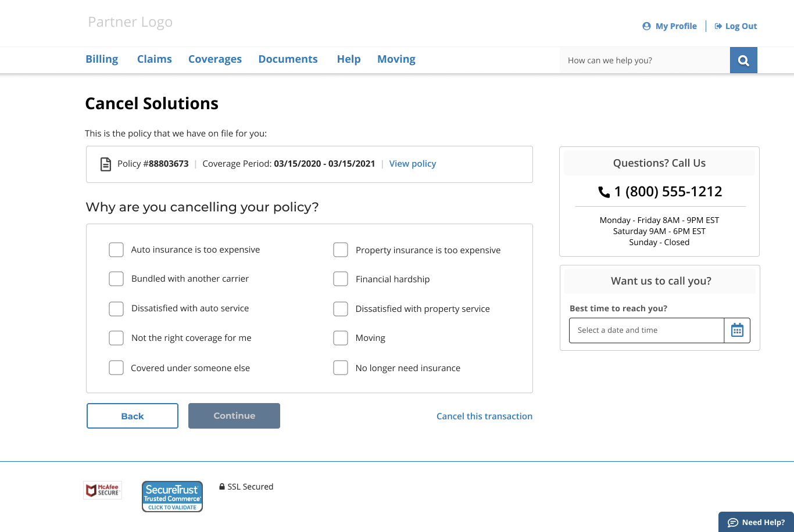Click the SecureTrust Trusted Commerce badge
This screenshot has height=532, width=794.
tap(172, 496)
